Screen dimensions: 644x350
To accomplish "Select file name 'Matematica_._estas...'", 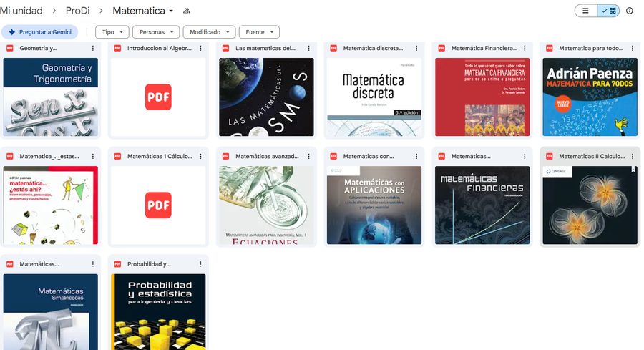I will point(49,156).
